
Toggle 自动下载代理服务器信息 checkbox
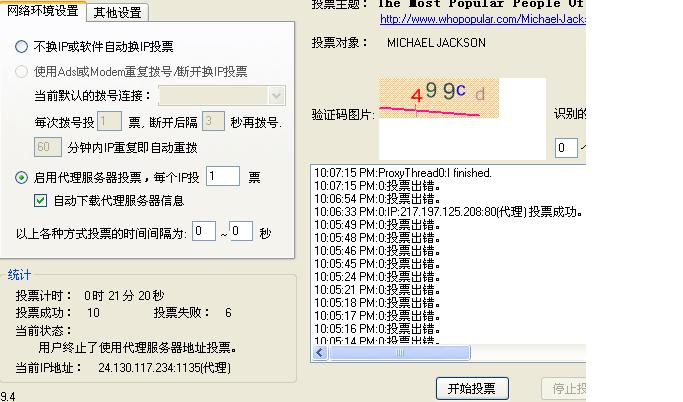41,201
